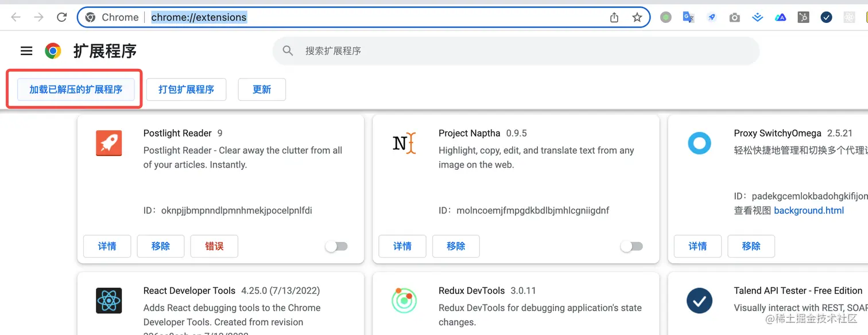Image resolution: width=868 pixels, height=335 pixels.
Task: Open 详情 for Proxy SwitchyOmega
Action: pos(697,246)
